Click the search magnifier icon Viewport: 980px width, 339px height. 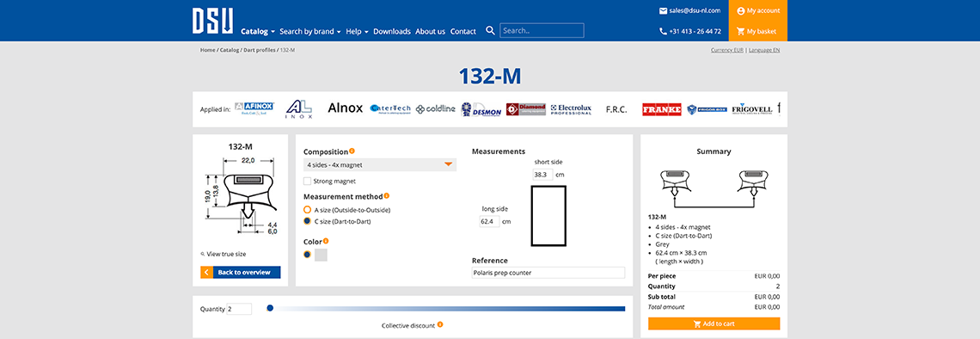(491, 31)
